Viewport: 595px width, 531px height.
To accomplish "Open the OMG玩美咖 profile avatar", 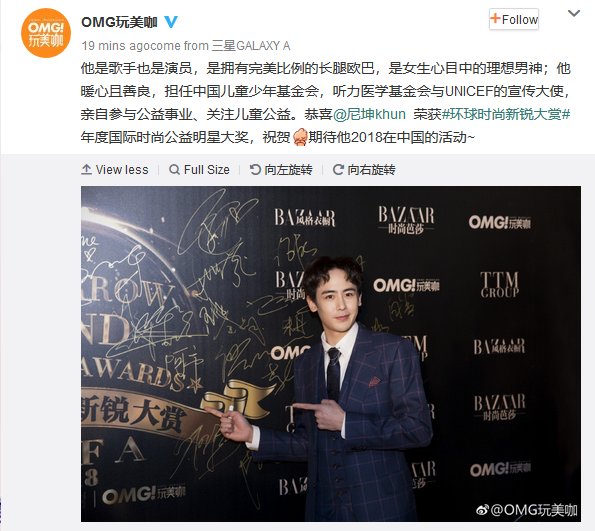I will [x=46, y=33].
